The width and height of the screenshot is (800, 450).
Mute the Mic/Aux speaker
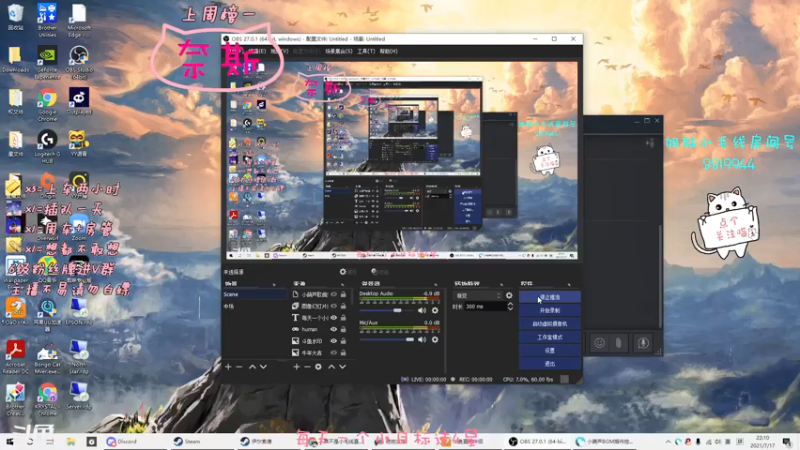coord(422,339)
